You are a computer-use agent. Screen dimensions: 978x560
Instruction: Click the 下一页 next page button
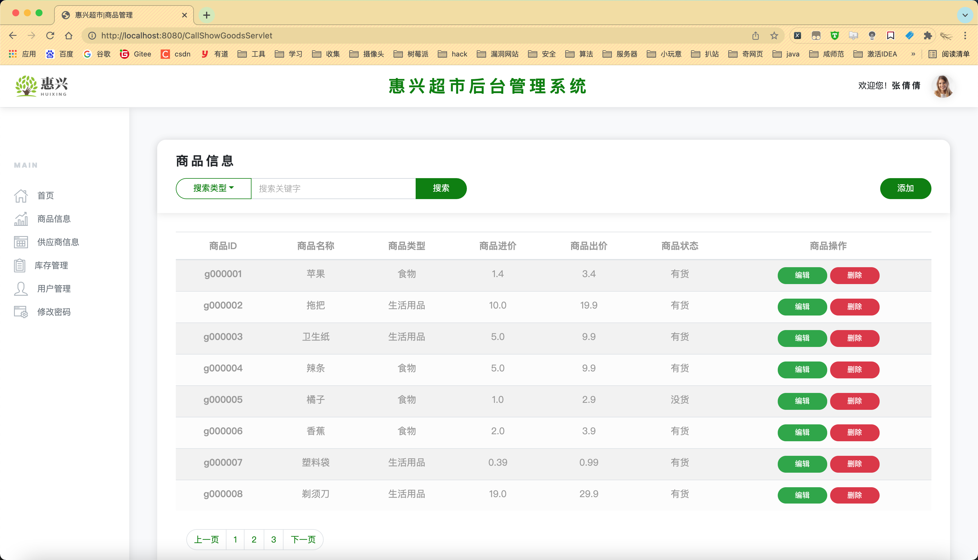point(303,539)
